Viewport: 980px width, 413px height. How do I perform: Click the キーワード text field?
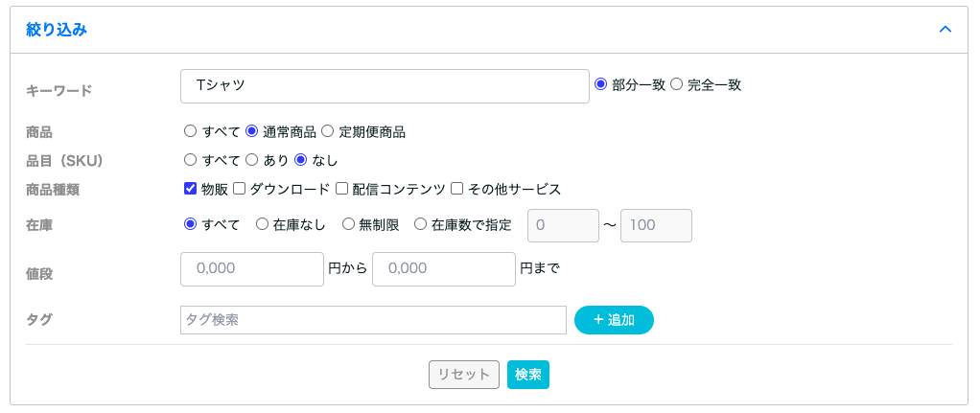(384, 85)
